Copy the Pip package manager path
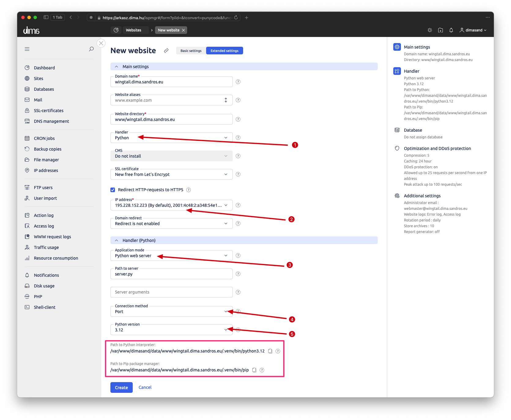The height and width of the screenshot is (420, 511). coord(254,370)
